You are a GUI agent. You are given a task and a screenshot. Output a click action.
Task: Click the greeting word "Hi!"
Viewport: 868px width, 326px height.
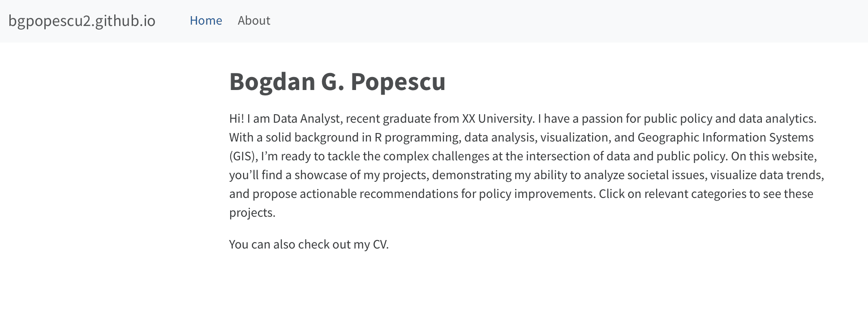coord(236,119)
